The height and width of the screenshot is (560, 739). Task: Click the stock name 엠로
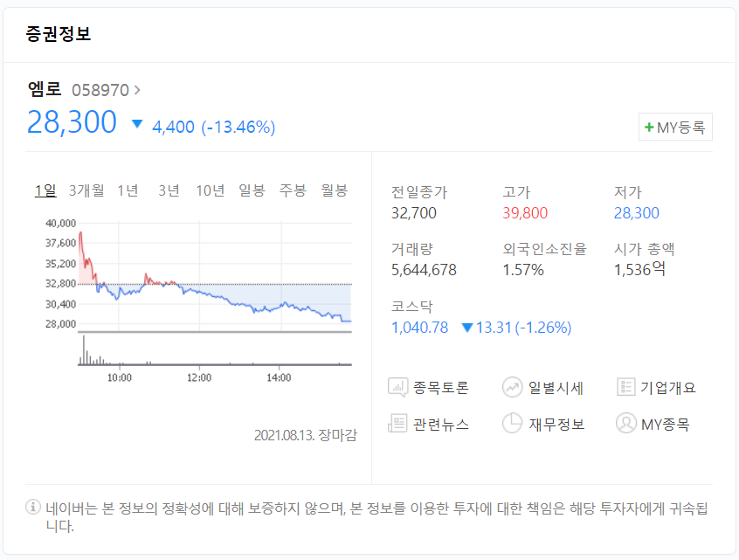click(45, 89)
